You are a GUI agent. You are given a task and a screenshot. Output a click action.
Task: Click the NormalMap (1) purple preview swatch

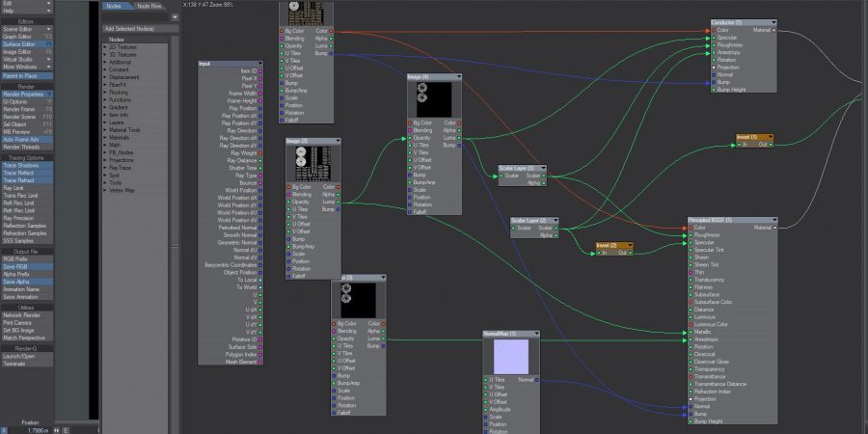(510, 357)
